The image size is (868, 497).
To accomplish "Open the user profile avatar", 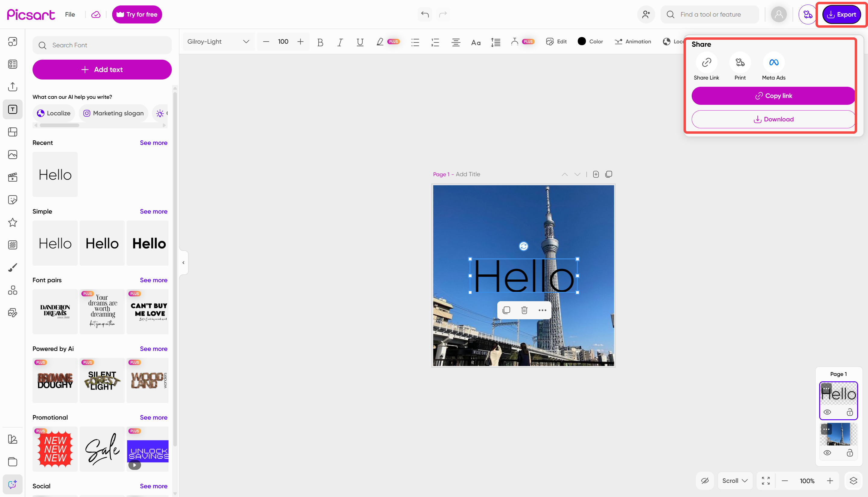I will (x=779, y=14).
